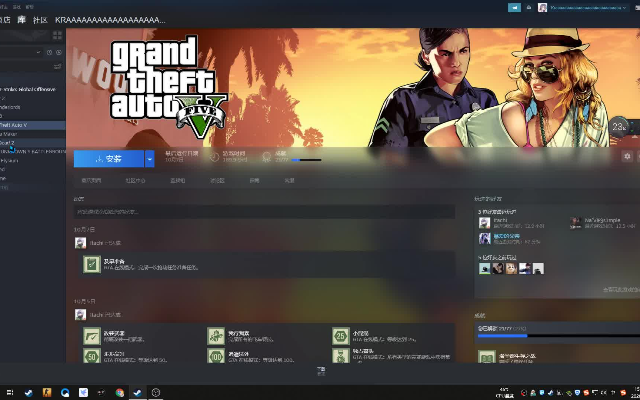Click top middle achievement icon in 10月5日 grid
The width and height of the screenshot is (640, 400).
click(216, 336)
